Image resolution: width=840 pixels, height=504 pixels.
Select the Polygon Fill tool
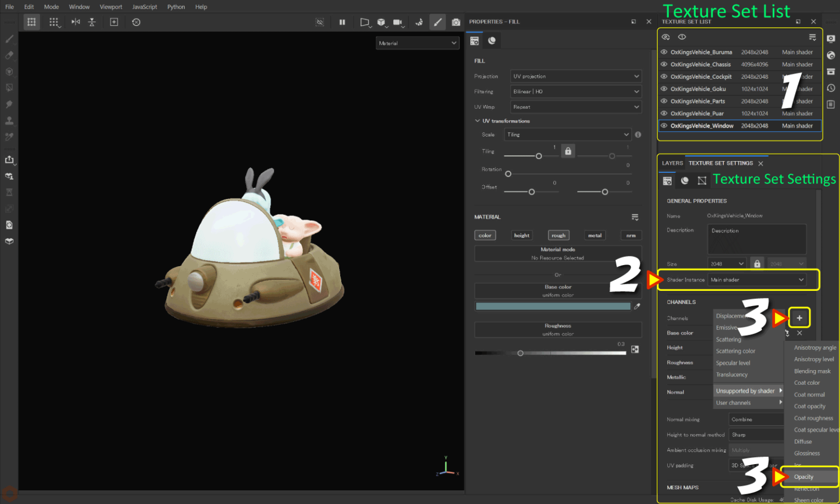(9, 87)
